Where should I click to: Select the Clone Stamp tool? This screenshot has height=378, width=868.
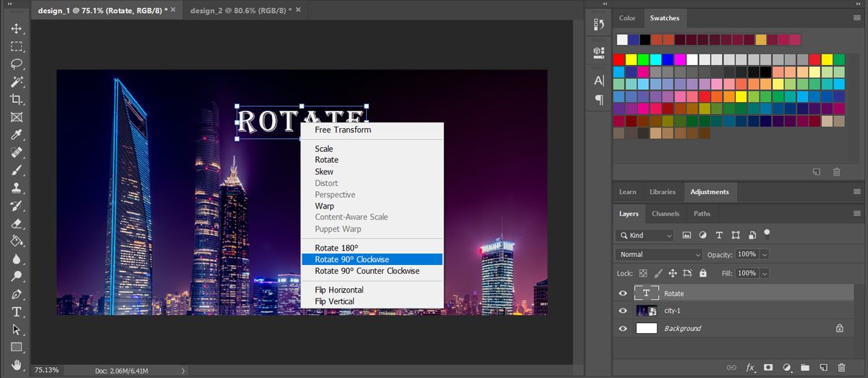(x=16, y=188)
